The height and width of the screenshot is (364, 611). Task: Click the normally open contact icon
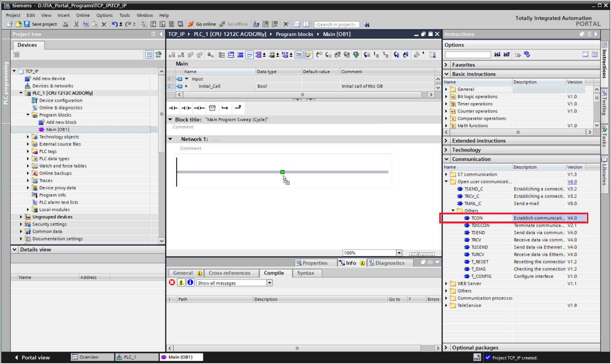click(x=173, y=108)
